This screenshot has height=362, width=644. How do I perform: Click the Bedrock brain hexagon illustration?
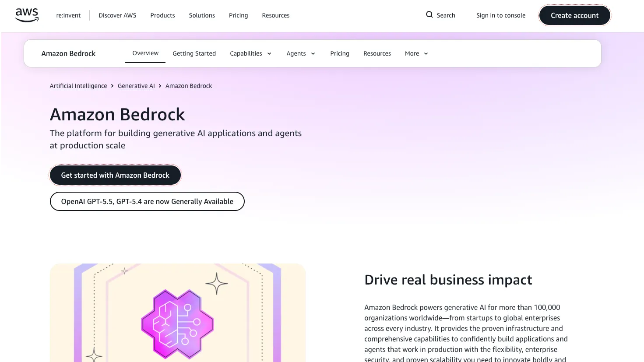(x=177, y=324)
